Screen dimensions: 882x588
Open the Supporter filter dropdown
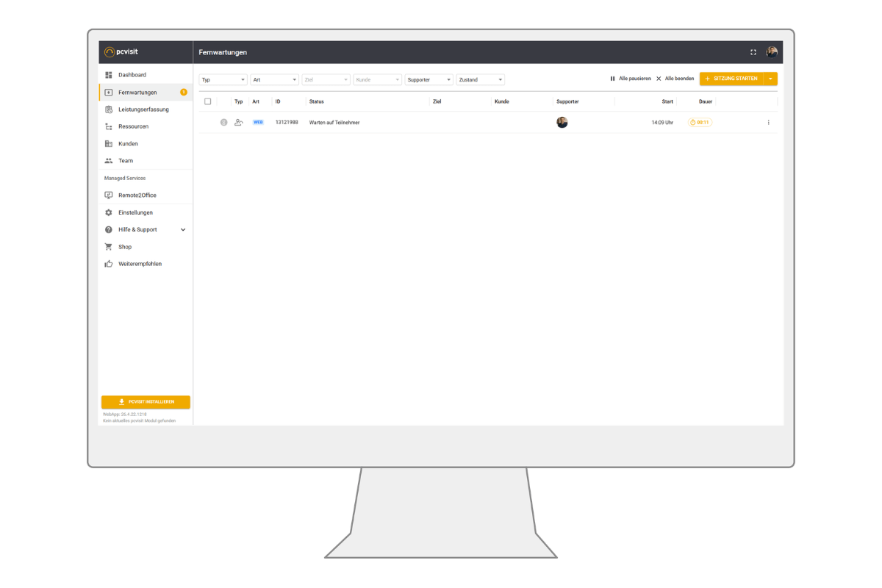point(429,79)
